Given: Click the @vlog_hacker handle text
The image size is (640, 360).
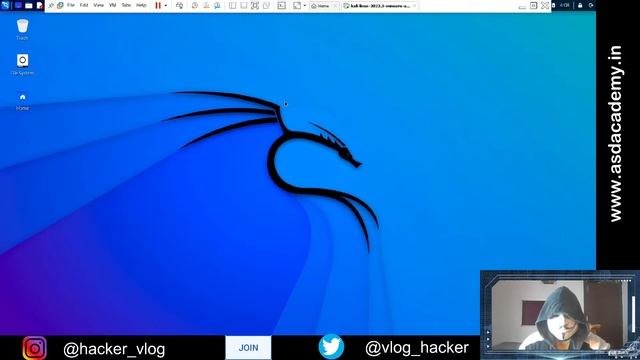Looking at the screenshot, I should coord(417,348).
